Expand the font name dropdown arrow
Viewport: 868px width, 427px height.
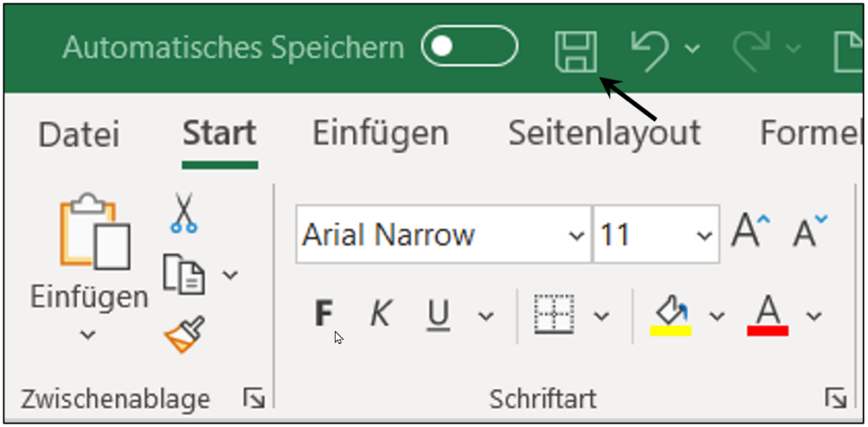tap(576, 236)
